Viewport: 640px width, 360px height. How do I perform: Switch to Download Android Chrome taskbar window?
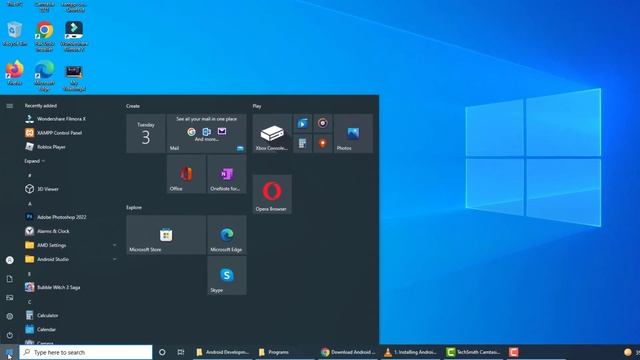pos(348,352)
